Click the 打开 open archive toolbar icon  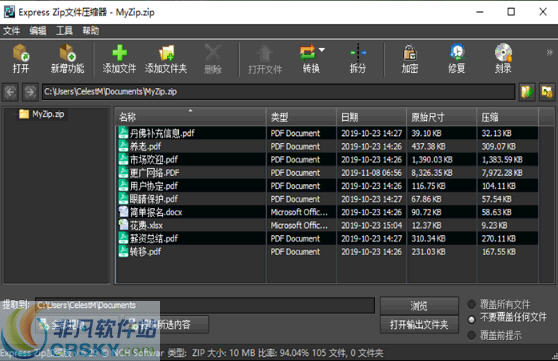pos(21,58)
